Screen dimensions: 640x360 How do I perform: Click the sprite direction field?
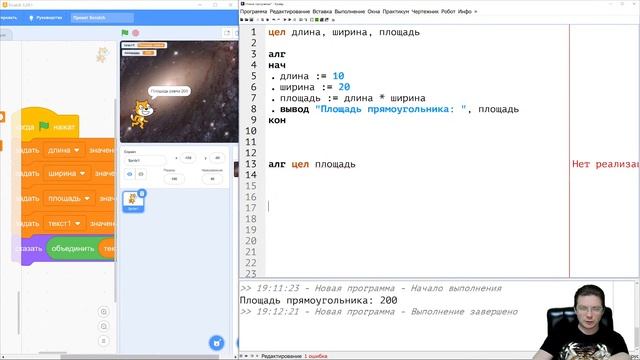click(212, 179)
